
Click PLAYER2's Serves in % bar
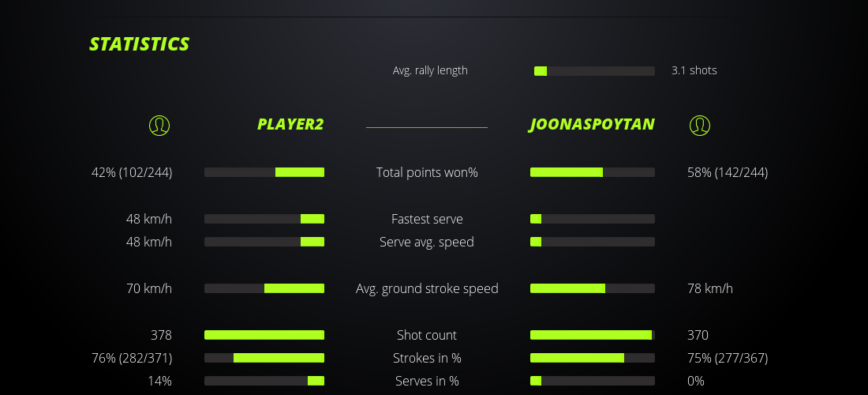click(264, 381)
